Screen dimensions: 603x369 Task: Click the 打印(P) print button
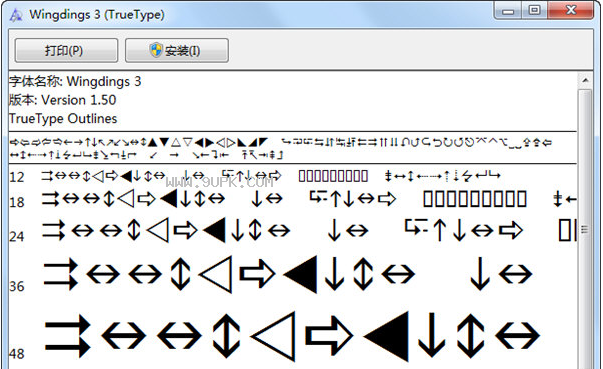66,50
